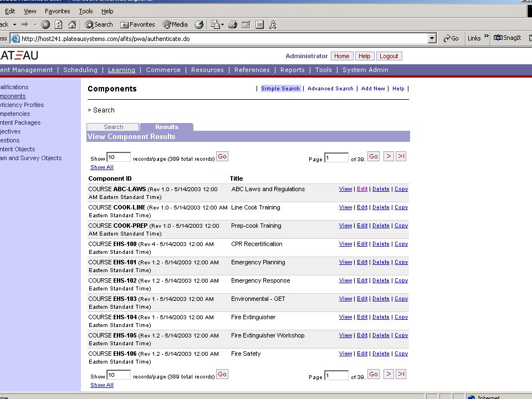
Task: Open the History clock icon
Action: click(x=199, y=24)
